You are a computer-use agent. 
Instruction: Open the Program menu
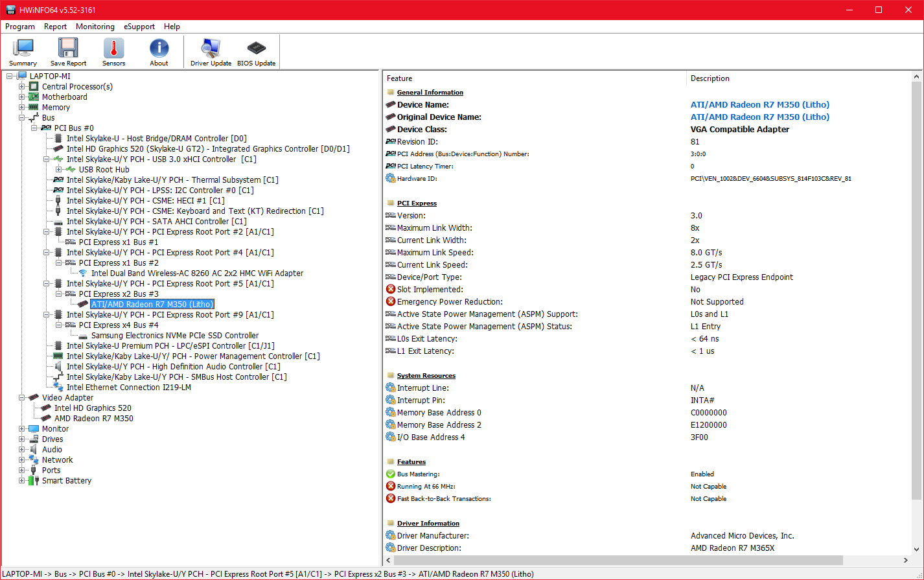[20, 27]
